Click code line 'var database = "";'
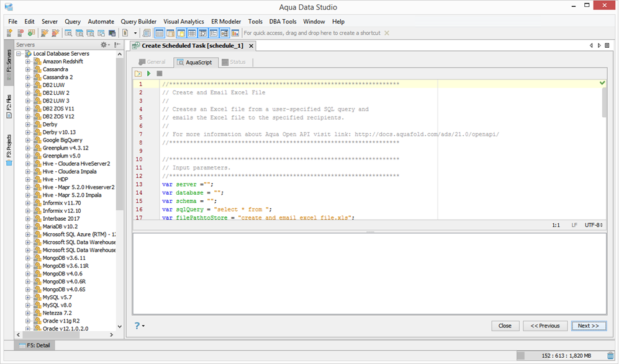This screenshot has width=619, height=364. click(x=192, y=193)
